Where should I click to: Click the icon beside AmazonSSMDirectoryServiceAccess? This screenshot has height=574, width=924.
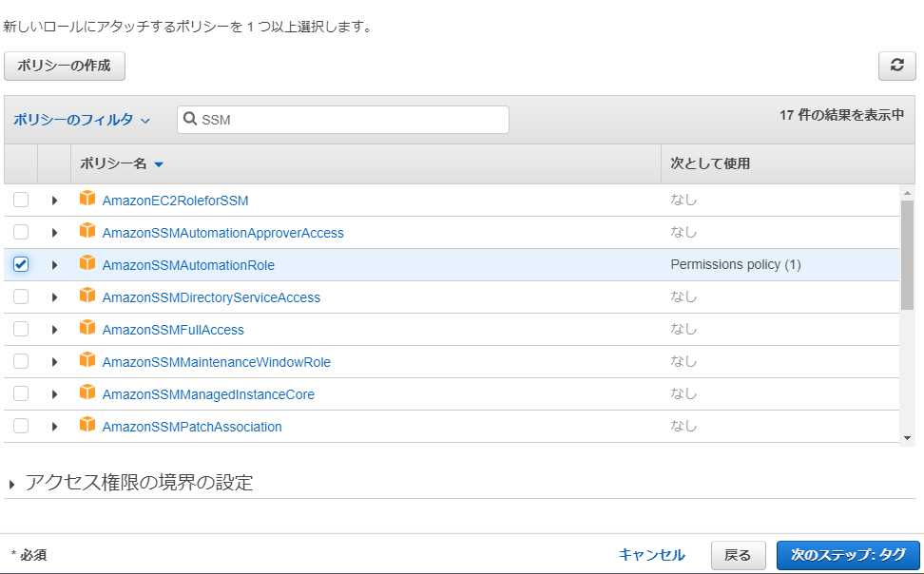coord(87,296)
